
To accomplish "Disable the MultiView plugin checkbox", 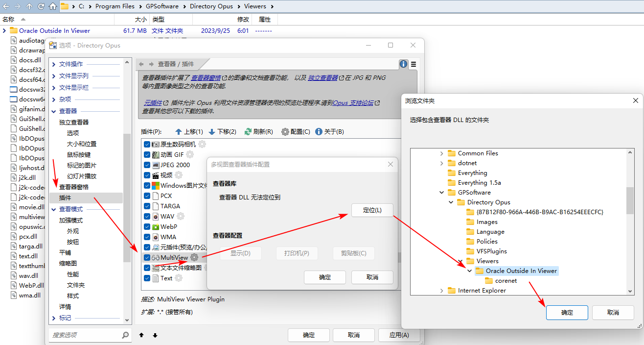I will tap(147, 258).
